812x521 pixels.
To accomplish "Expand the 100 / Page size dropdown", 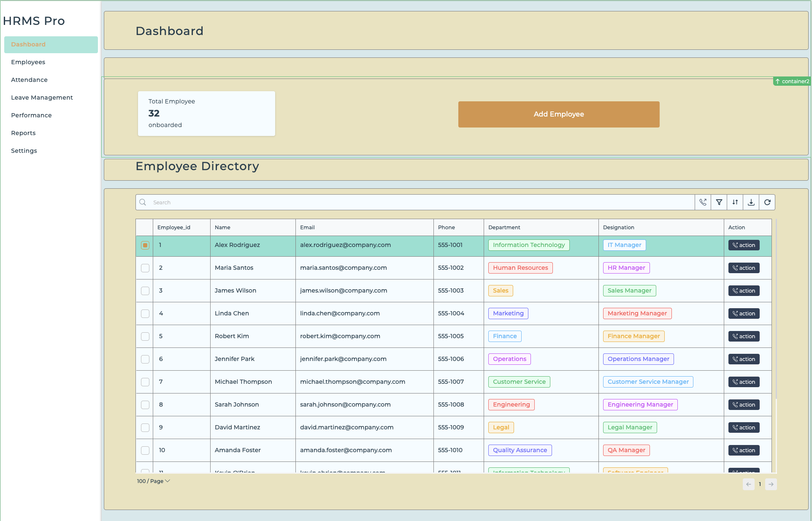I will (x=153, y=481).
